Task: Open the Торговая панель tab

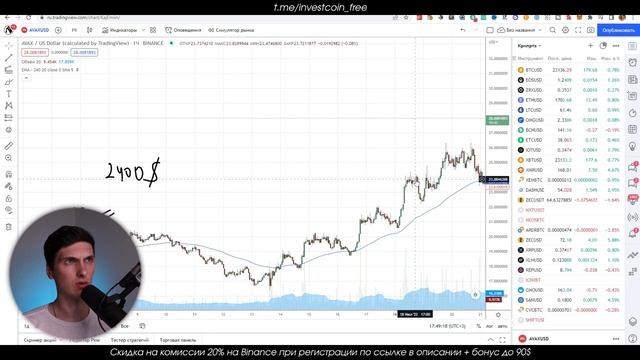Action: [x=178, y=340]
